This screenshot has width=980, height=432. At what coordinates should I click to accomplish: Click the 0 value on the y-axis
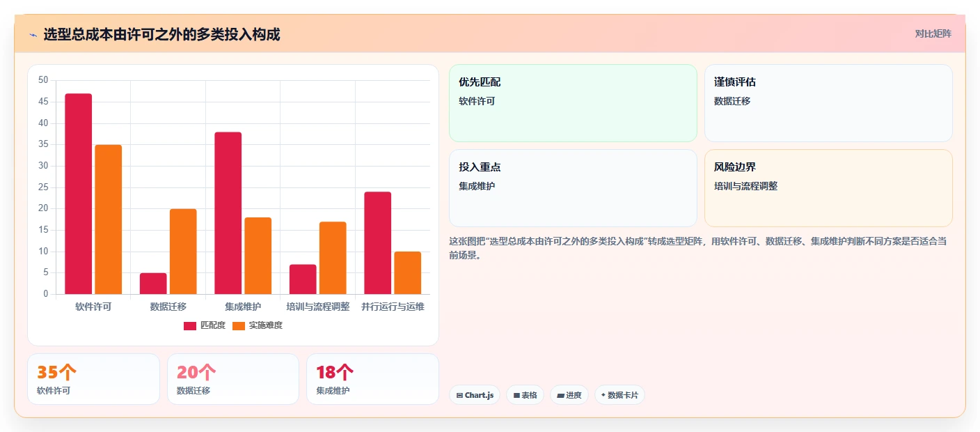46,294
